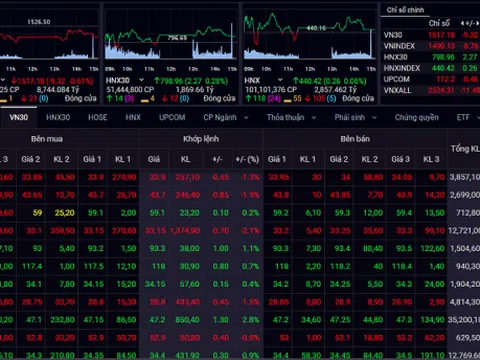Click HNX volume 101,101,376 CP

click(x=271, y=90)
